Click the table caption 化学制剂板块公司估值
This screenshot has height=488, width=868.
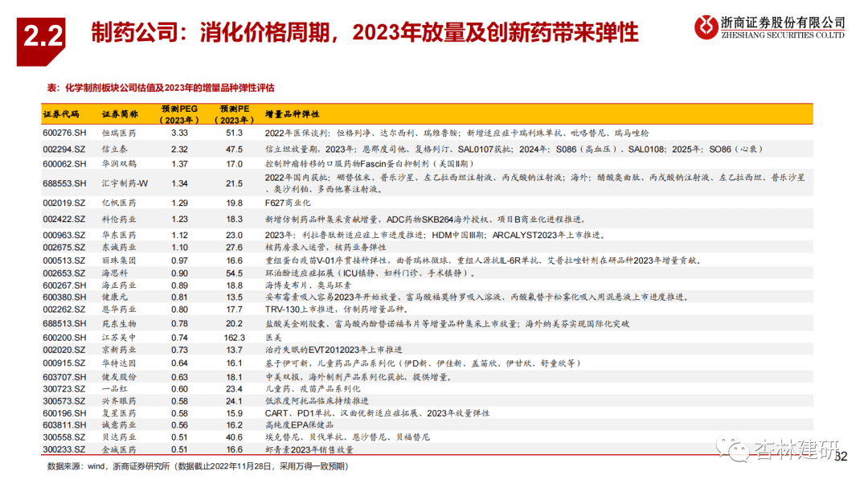coord(161,88)
